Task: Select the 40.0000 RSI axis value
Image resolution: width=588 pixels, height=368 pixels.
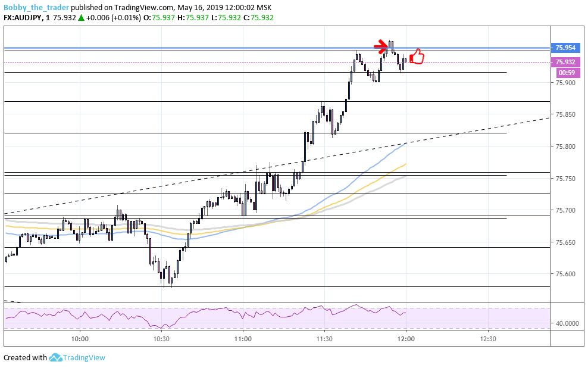Action: click(567, 323)
